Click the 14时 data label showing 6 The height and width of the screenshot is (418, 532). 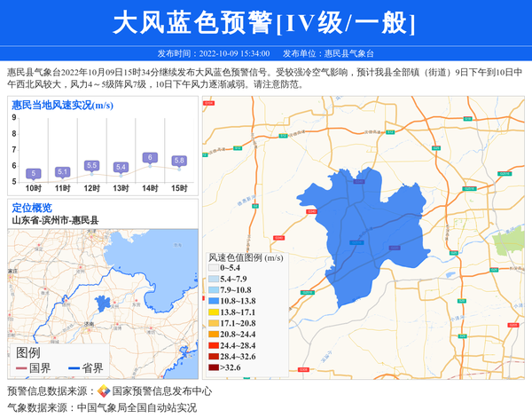pyautogui.click(x=150, y=157)
